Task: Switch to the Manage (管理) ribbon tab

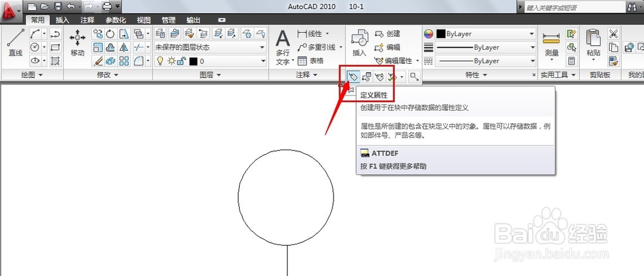Action: tap(168, 20)
